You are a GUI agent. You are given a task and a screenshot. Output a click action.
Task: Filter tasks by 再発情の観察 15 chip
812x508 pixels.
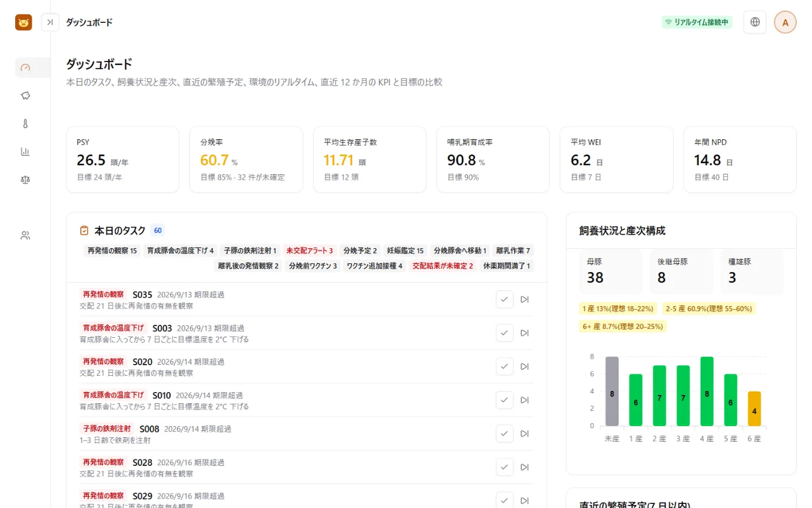point(112,250)
